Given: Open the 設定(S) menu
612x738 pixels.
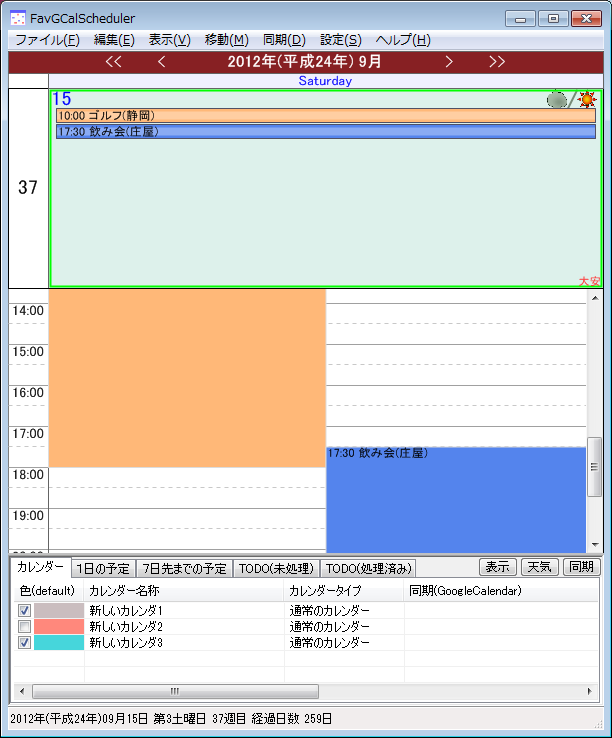Looking at the screenshot, I should (x=341, y=40).
